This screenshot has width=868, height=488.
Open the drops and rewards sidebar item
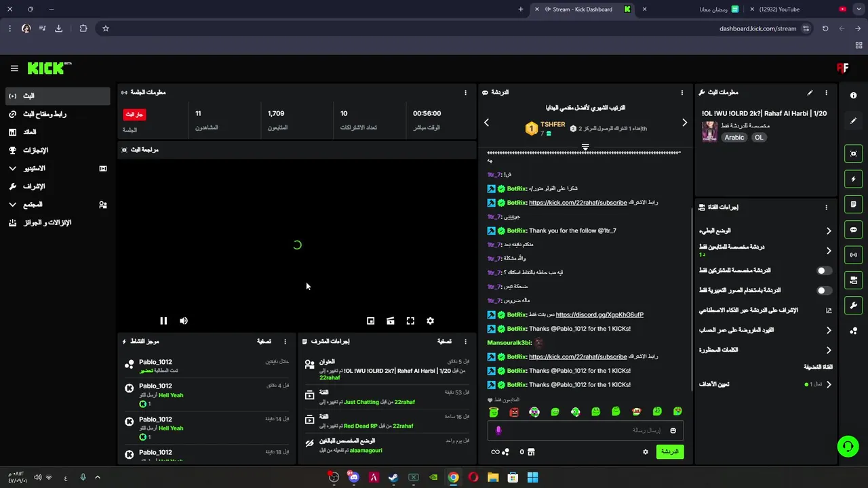point(58,223)
